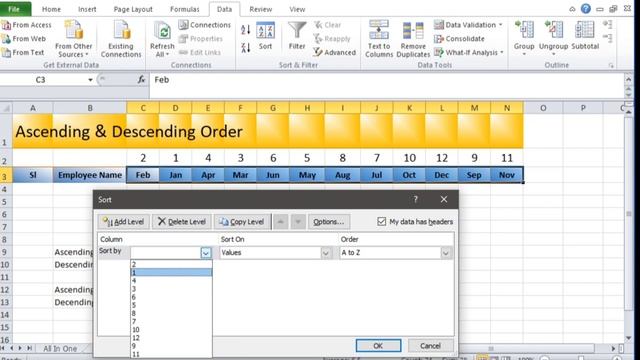Sort A to Z ascending icon

point(245,30)
